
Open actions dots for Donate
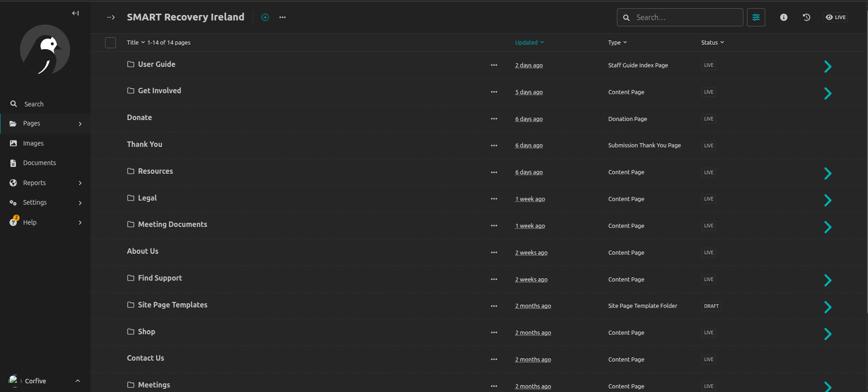pos(494,119)
